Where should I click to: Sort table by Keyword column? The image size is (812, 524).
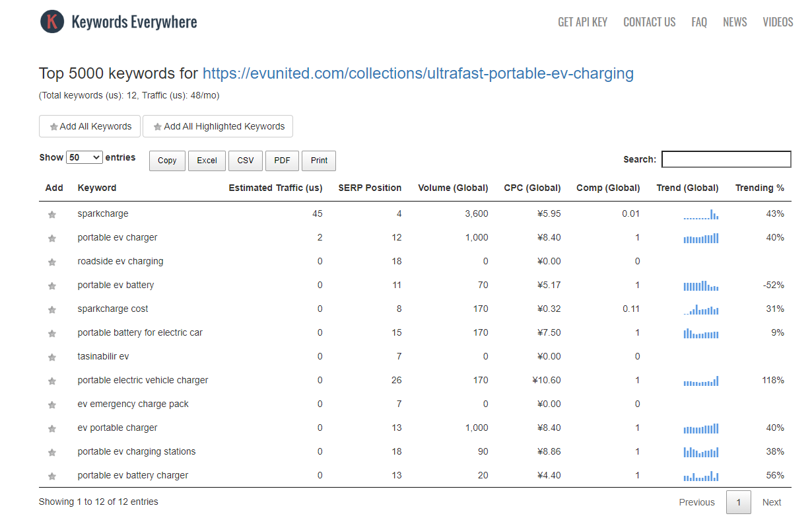(x=97, y=188)
